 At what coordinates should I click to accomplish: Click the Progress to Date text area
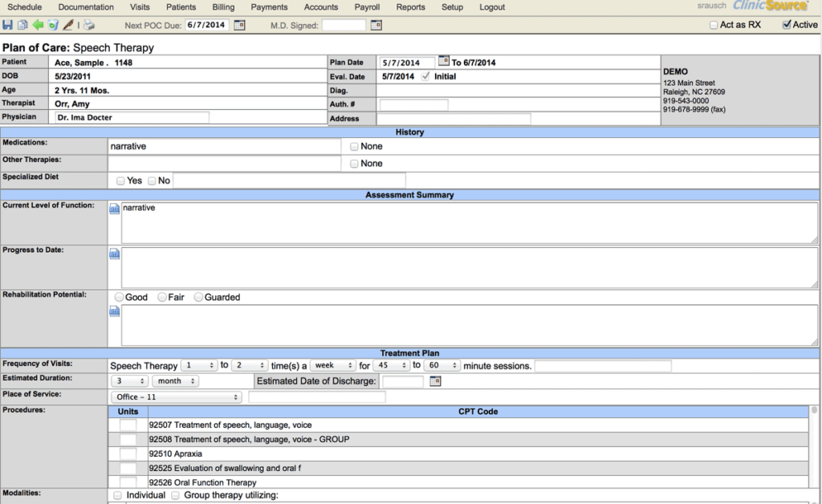point(469,268)
